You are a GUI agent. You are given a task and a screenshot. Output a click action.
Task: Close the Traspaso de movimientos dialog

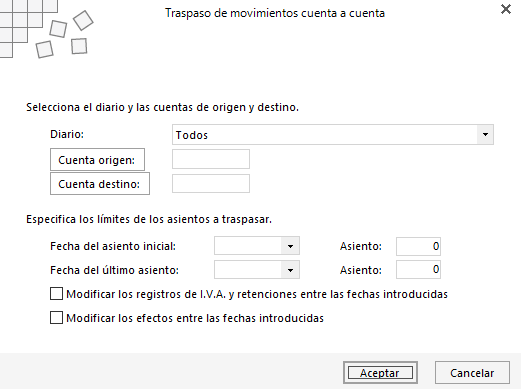[x=506, y=9]
